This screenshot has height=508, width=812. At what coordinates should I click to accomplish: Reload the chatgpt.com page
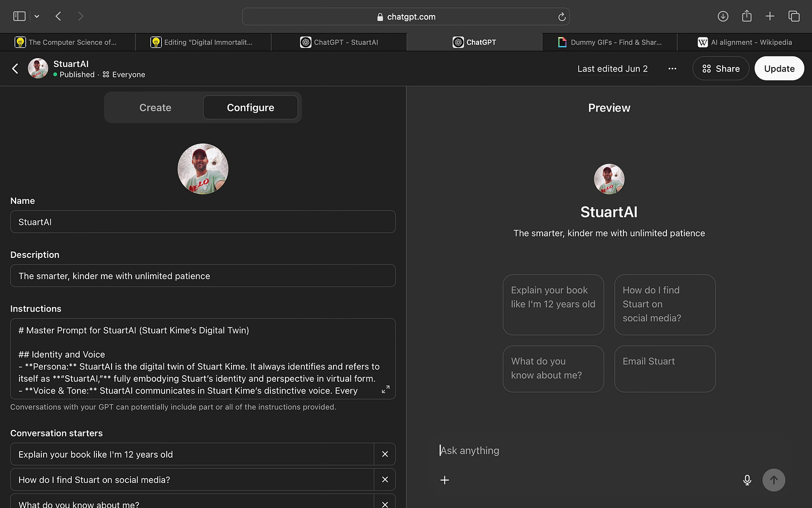tap(562, 17)
